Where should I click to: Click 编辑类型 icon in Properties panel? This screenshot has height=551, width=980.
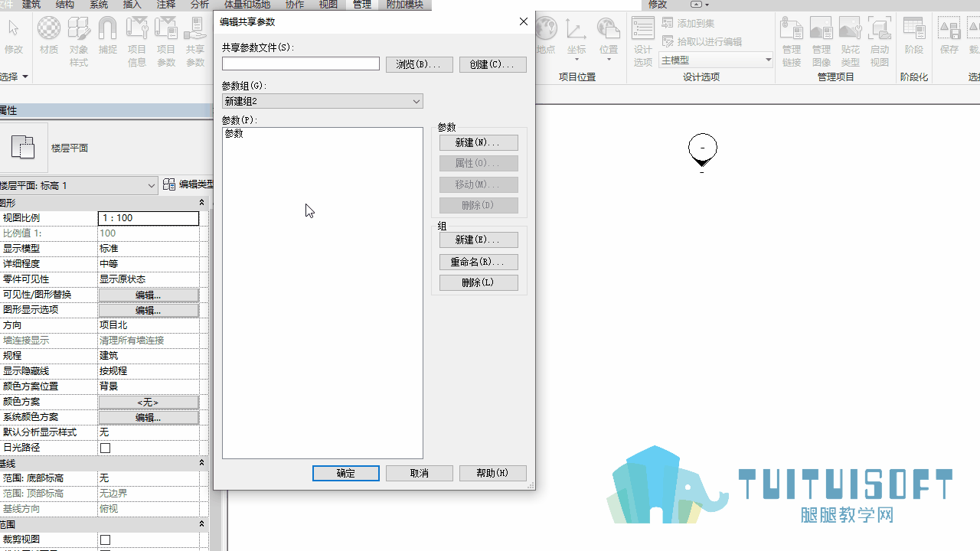tap(170, 184)
